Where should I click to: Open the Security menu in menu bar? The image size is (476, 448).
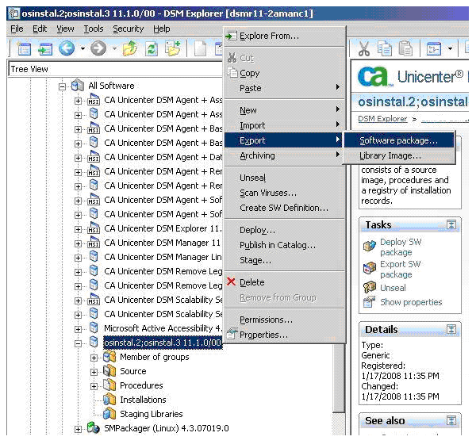click(128, 29)
